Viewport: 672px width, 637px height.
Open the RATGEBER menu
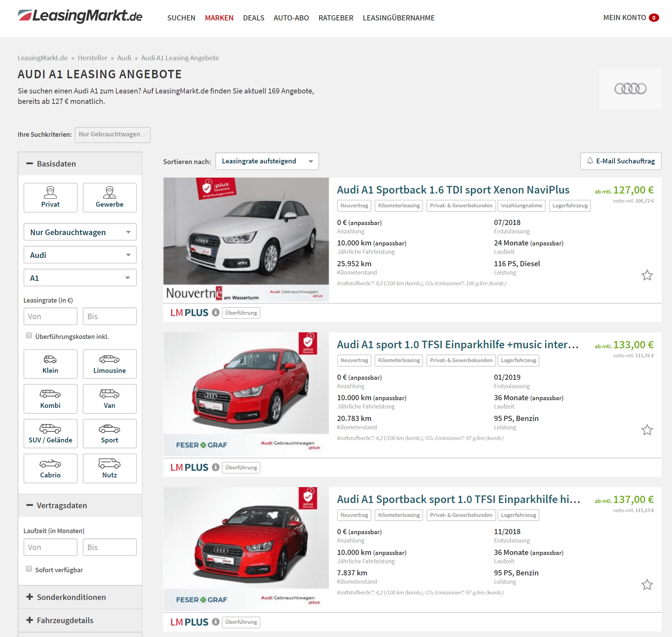click(x=336, y=18)
